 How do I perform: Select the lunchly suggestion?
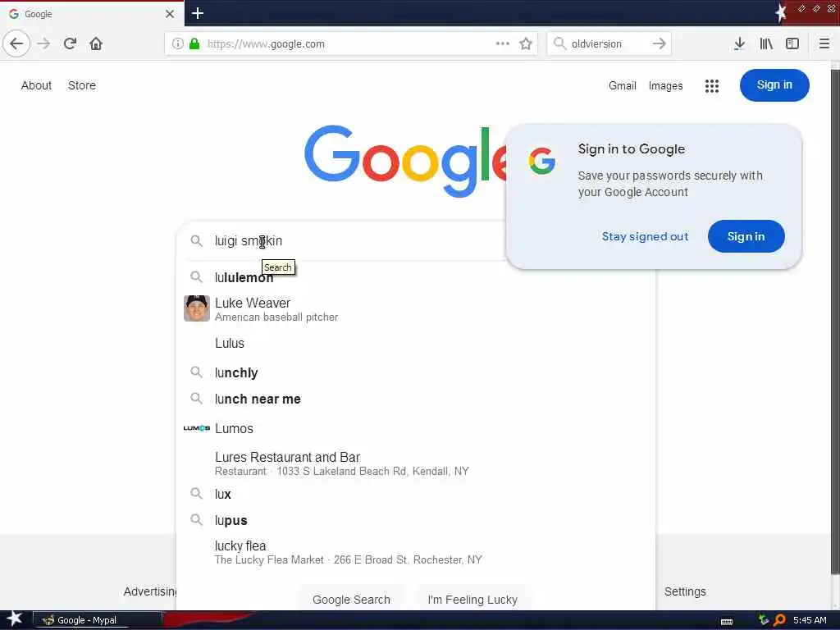(x=415, y=373)
